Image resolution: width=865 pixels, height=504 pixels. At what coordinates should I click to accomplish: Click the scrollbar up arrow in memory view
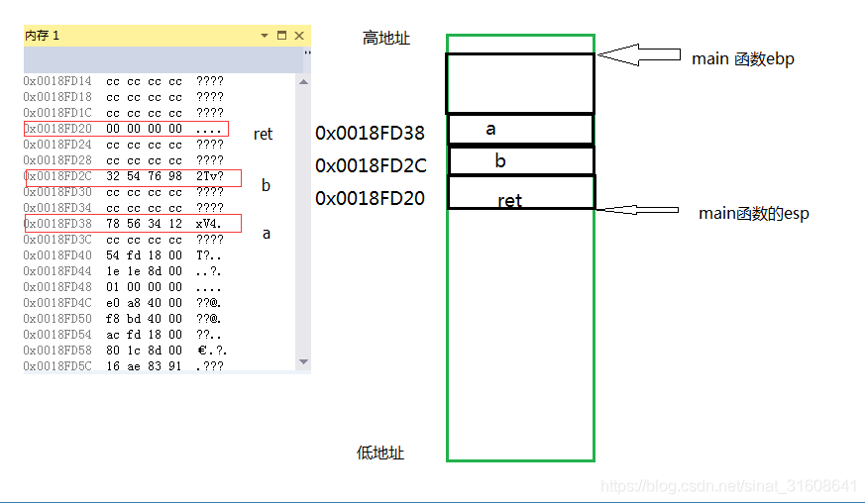[303, 82]
